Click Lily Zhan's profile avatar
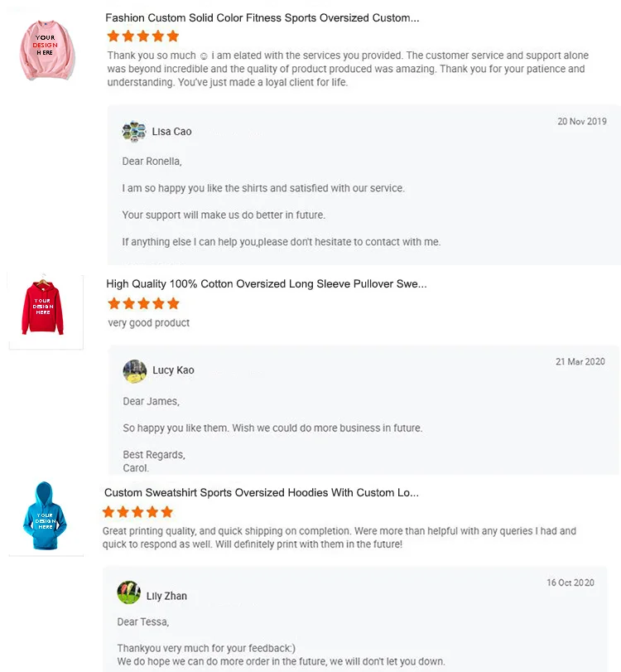 [129, 593]
